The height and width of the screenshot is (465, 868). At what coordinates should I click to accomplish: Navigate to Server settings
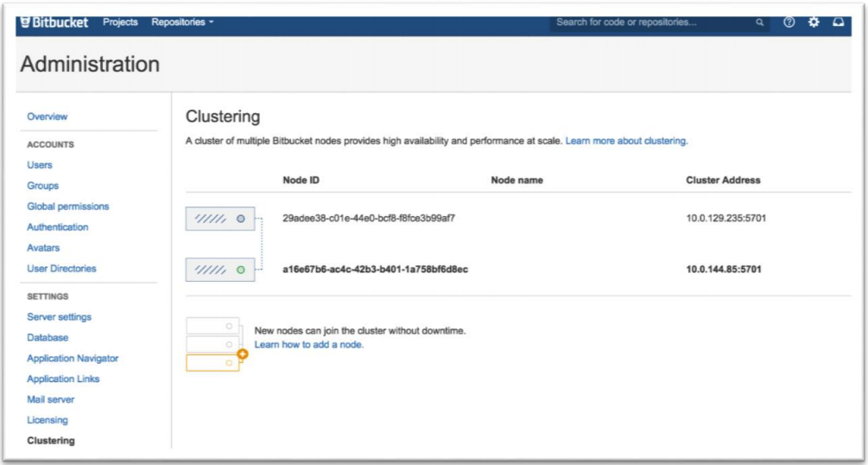click(x=59, y=317)
